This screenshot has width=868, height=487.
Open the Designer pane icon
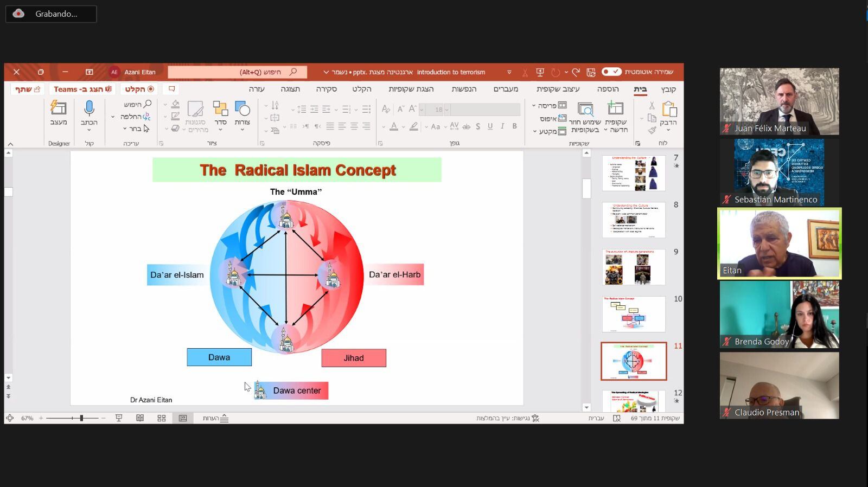click(x=59, y=111)
